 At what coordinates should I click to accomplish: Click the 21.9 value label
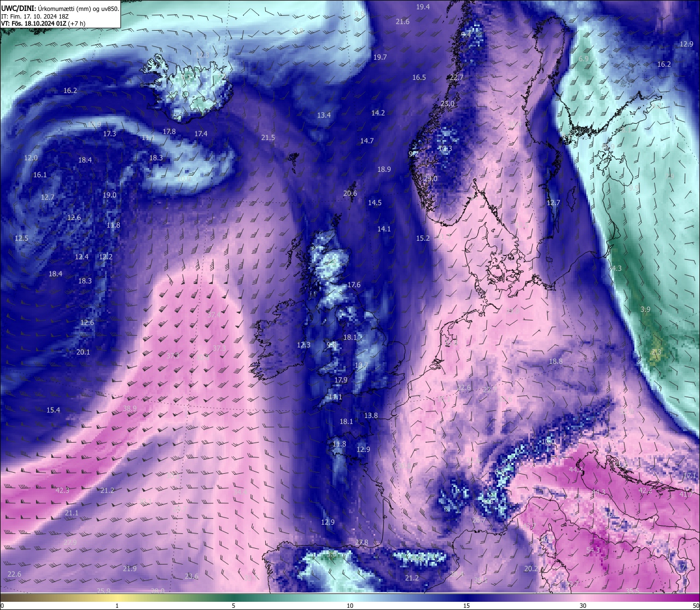tap(130, 568)
